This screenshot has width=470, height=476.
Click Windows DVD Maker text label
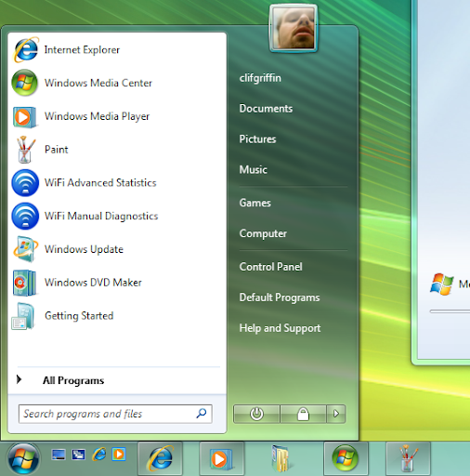point(93,283)
